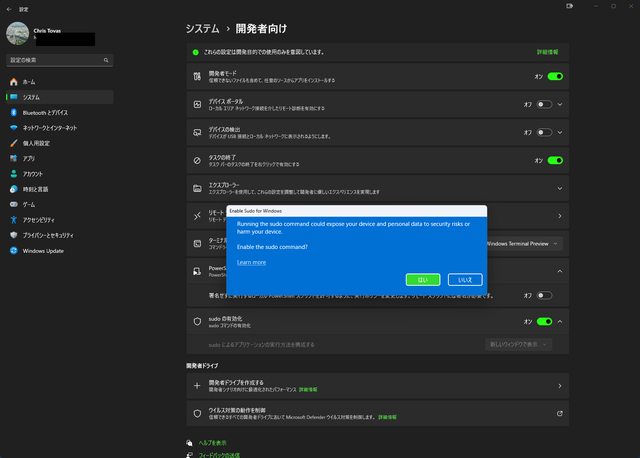Click the Learn more link in dialog
Screen dimensions: 640x458
click(251, 262)
